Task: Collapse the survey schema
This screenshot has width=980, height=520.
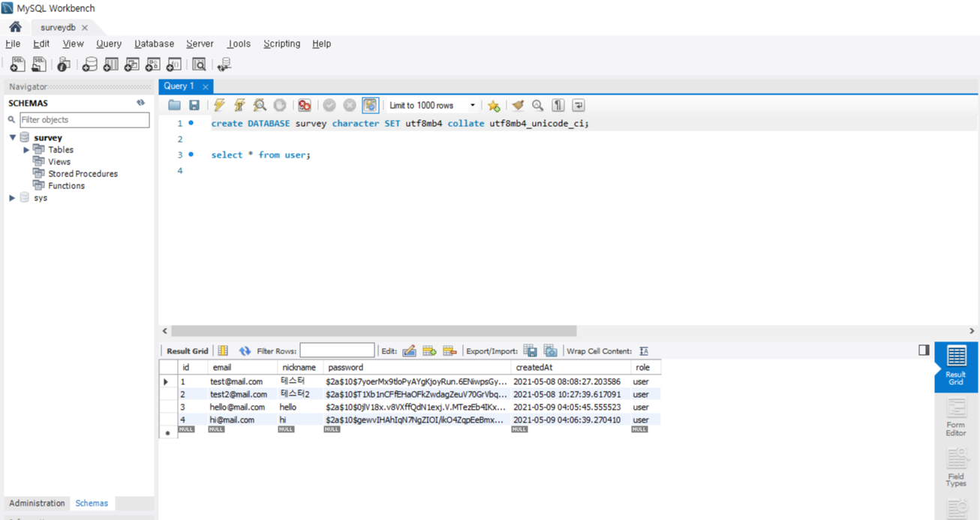Action: (13, 137)
